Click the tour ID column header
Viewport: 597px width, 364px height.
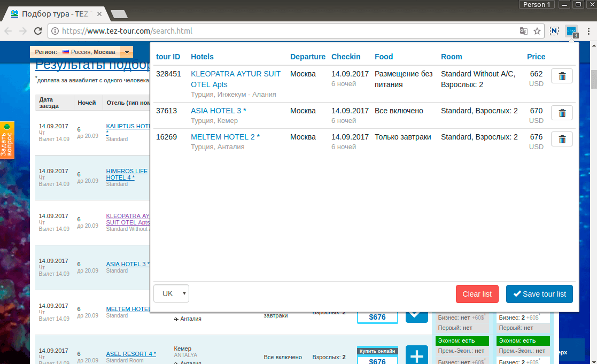[168, 57]
